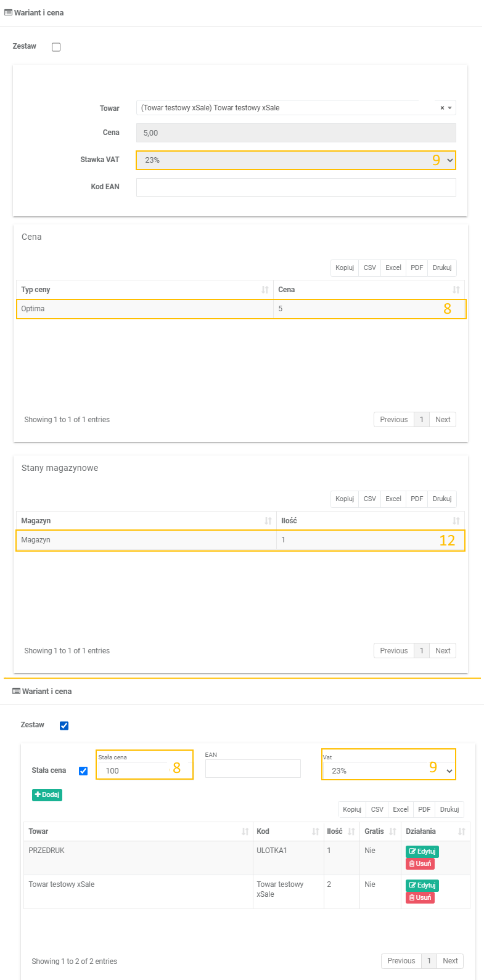Sort set table by Gratis column
The height and width of the screenshot is (980, 484).
coord(392,831)
